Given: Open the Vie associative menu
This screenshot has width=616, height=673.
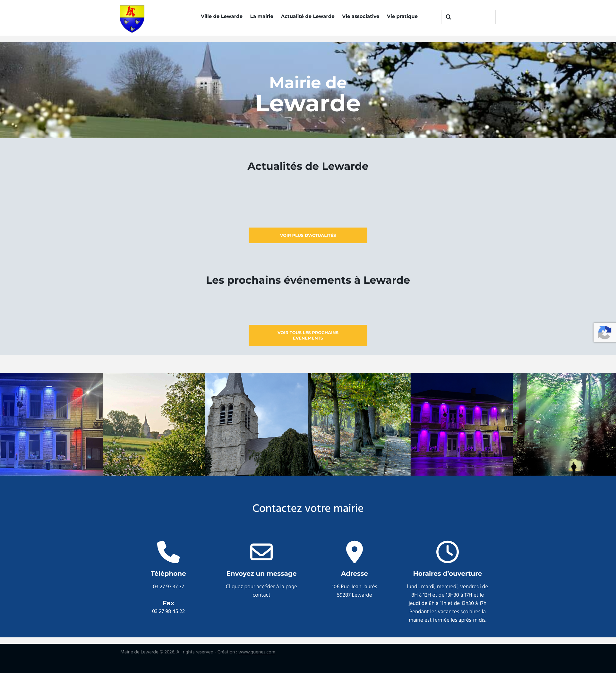Looking at the screenshot, I should tap(360, 16).
